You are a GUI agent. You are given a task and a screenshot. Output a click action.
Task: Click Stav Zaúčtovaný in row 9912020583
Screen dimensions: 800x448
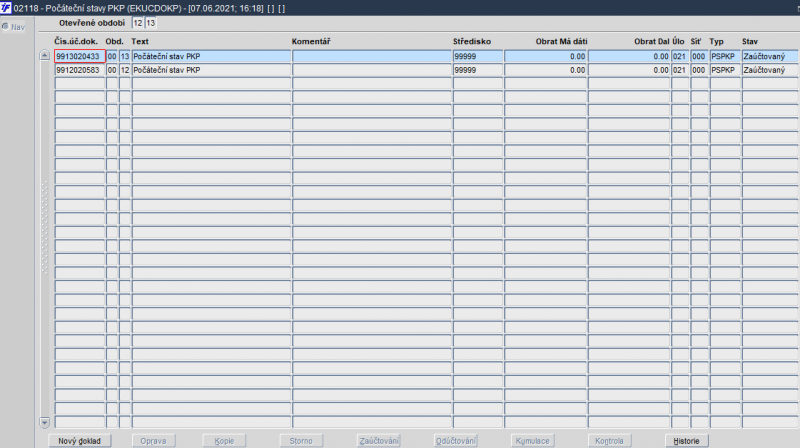[x=770, y=70]
